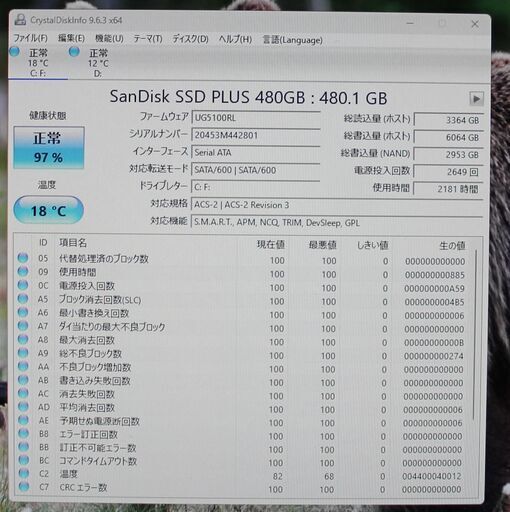Click the status orb for row AE

pyautogui.click(x=23, y=420)
